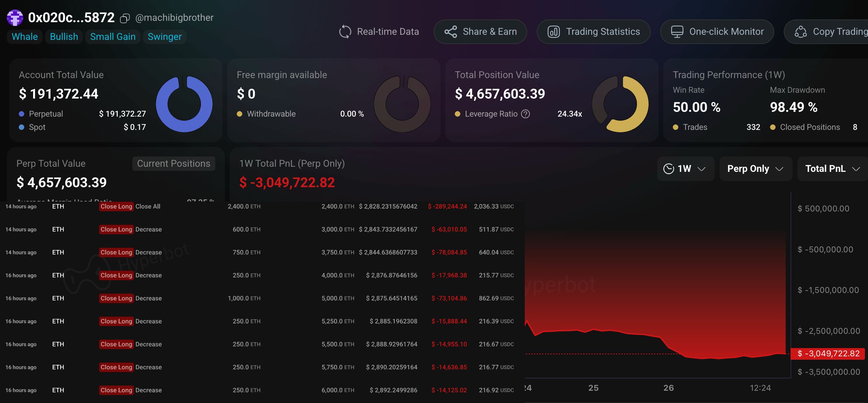
Task: Select the Current Positions tab
Action: tap(173, 164)
